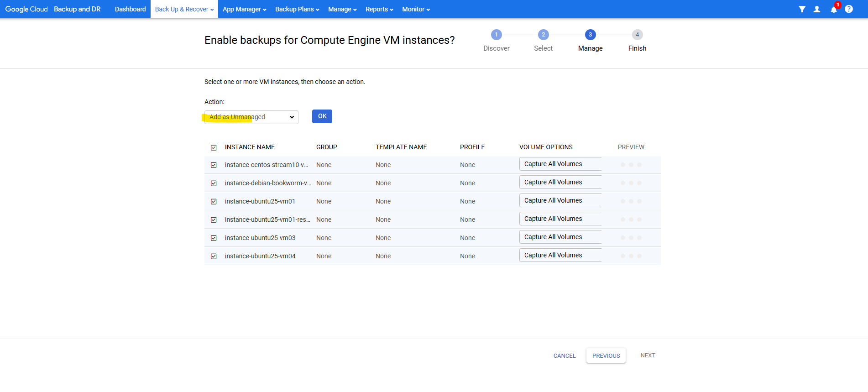Click the Google Cloud logo
868x392 pixels.
[26, 9]
